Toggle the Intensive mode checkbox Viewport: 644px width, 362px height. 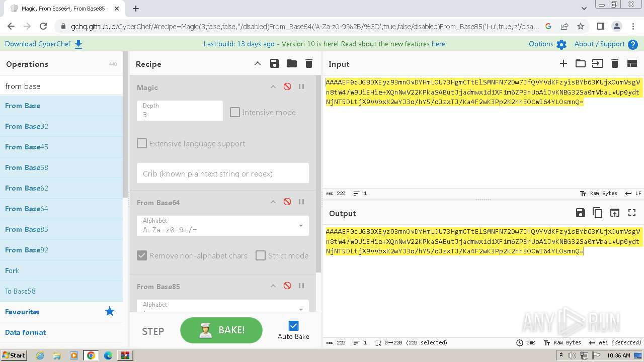coord(235,112)
